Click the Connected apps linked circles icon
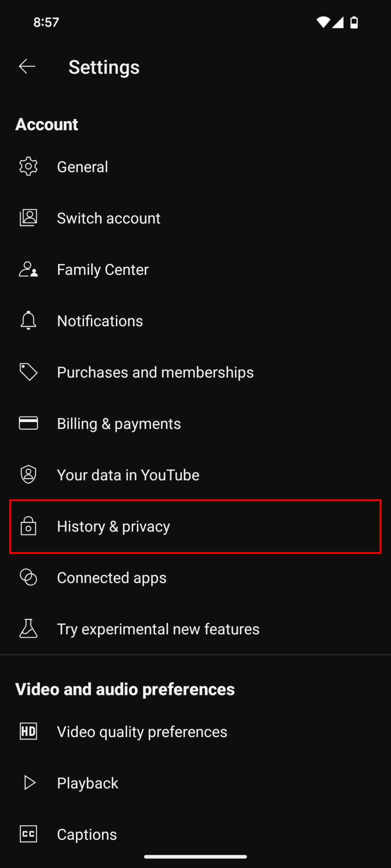The width and height of the screenshot is (391, 868). click(x=28, y=577)
